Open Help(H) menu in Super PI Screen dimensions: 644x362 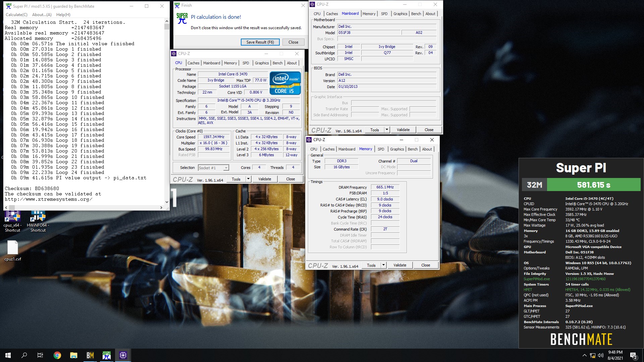[x=63, y=14]
